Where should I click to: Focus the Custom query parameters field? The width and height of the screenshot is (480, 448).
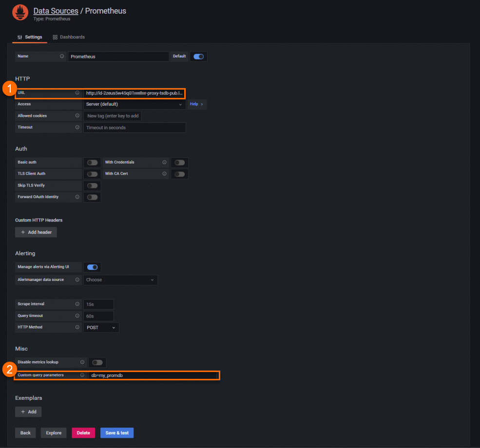coord(154,375)
